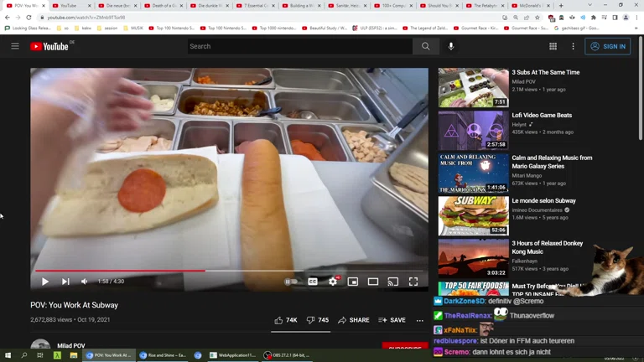Open File Explorer from taskbar

pyautogui.click(x=74, y=355)
